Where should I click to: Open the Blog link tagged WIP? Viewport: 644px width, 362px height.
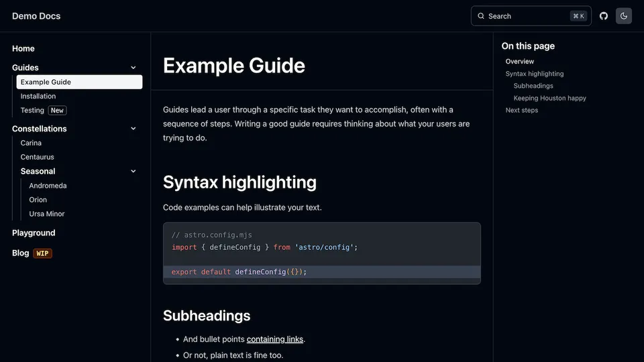tap(21, 253)
